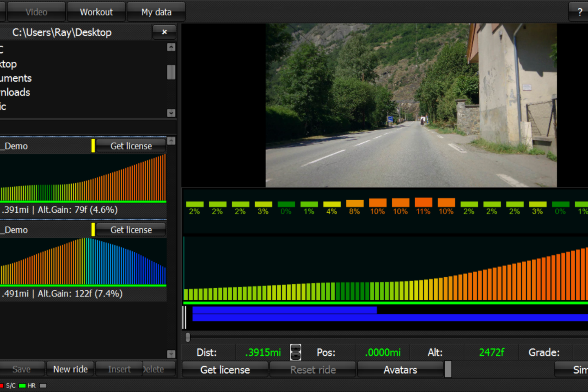588x392 pixels.
Task: Click the question mark help button
Action: click(x=579, y=12)
